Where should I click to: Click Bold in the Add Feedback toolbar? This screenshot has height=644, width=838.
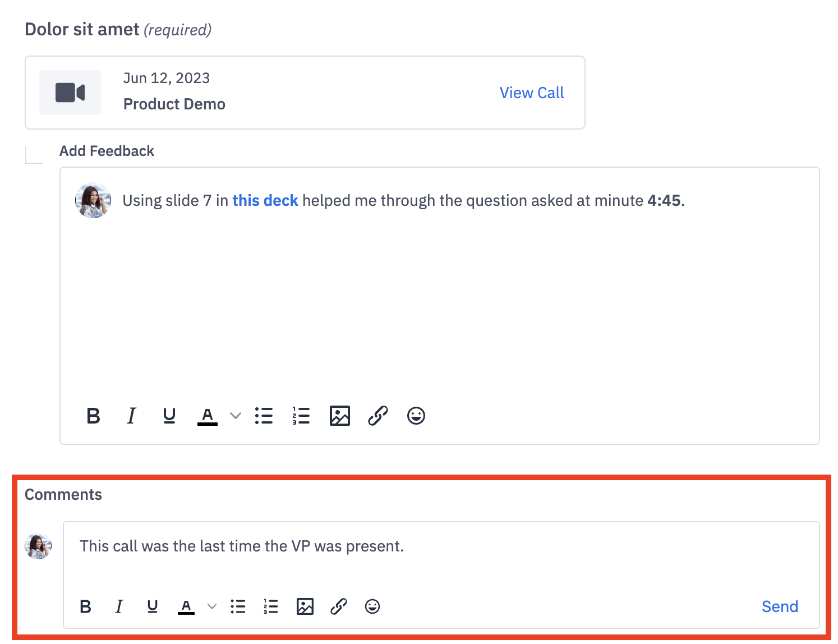(x=94, y=416)
